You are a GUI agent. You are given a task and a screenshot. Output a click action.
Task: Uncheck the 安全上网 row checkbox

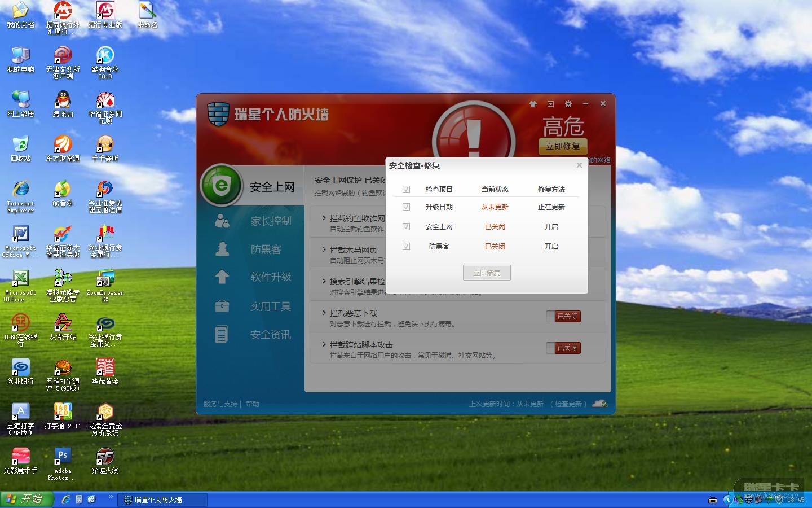[406, 227]
